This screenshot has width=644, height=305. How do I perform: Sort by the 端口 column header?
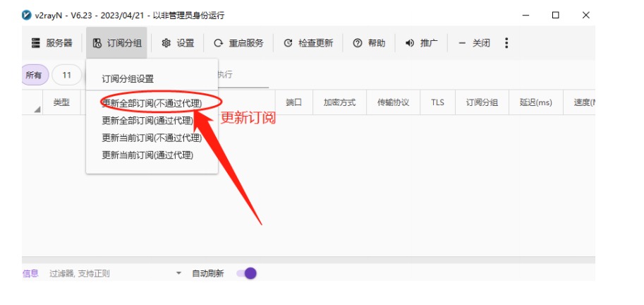click(294, 102)
